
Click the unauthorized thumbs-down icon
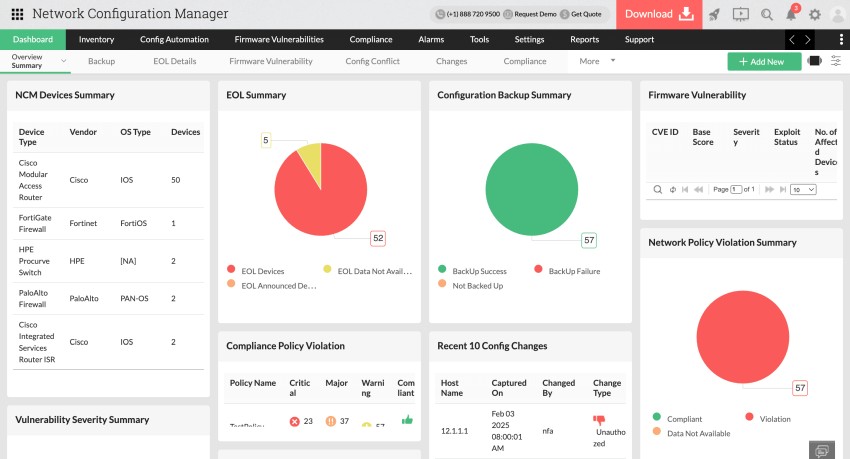click(x=599, y=419)
